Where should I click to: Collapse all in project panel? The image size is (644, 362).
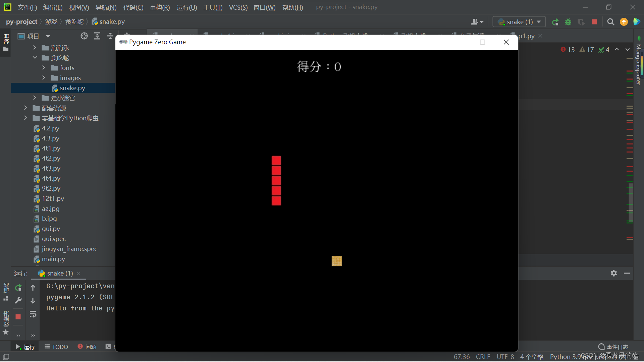tap(110, 36)
